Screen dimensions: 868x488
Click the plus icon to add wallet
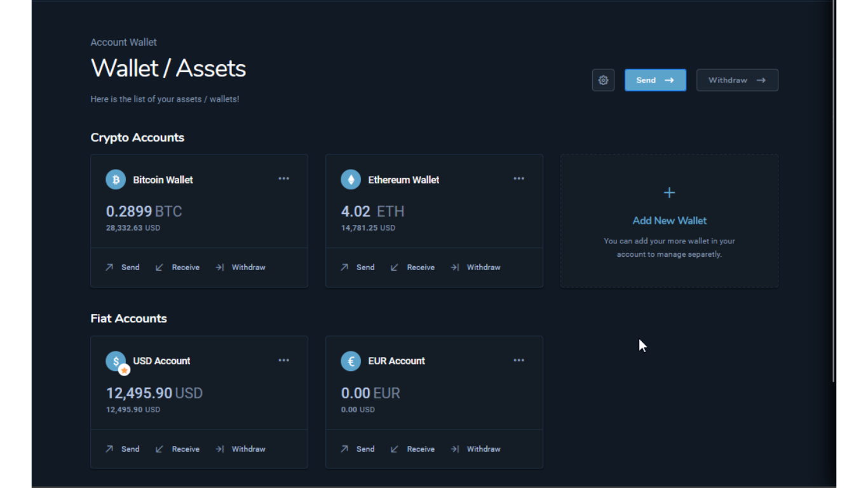[669, 193]
